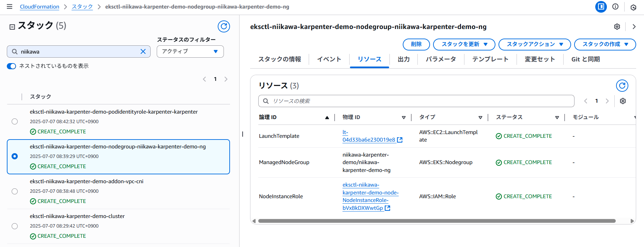The image size is (644, 247).
Task: Go to next page of resources
Action: pyautogui.click(x=607, y=101)
